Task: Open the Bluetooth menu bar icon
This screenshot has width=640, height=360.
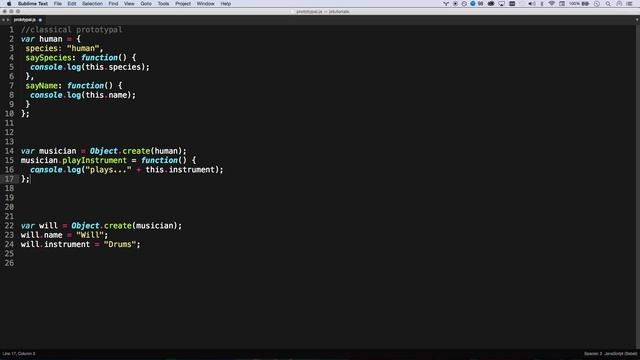Action: pyautogui.click(x=542, y=4)
